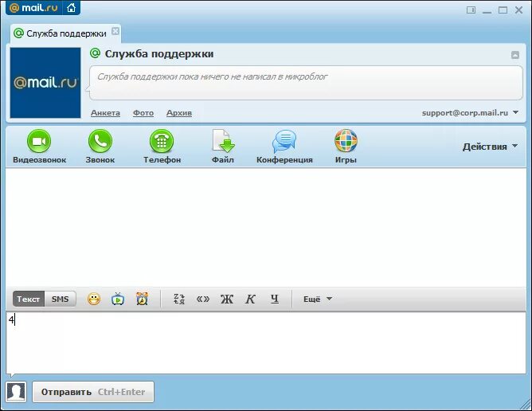The image size is (532, 411).
Task: Open the smiley emoticon picker
Action: pos(94,299)
